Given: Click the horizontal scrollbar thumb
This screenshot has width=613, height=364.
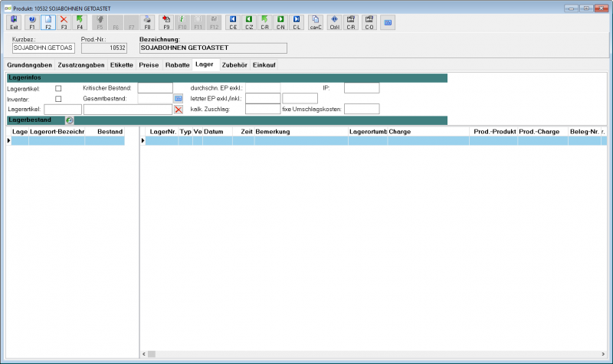Looking at the screenshot, I should [152, 354].
